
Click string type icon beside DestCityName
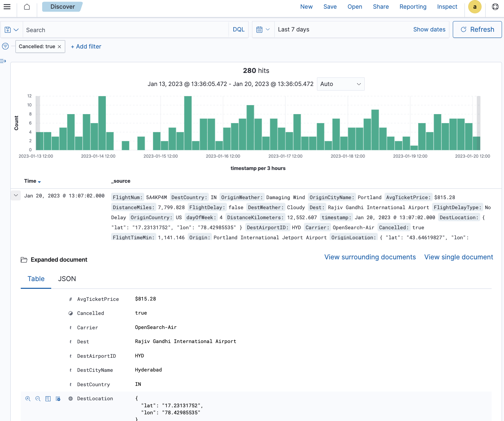71,370
